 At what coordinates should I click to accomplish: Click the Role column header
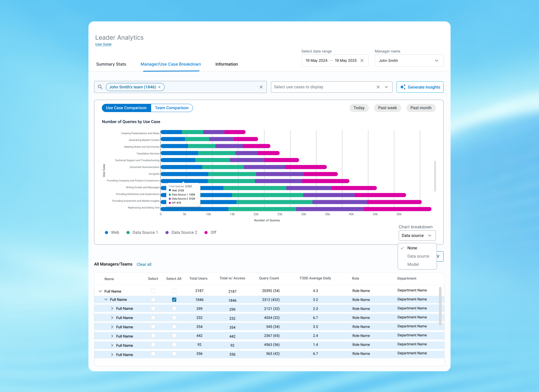(x=356, y=279)
